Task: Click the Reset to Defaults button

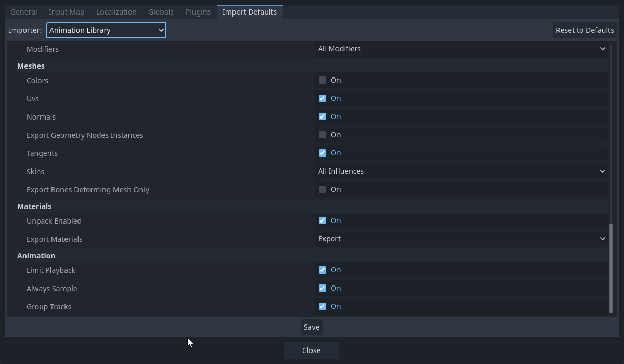Action: pyautogui.click(x=584, y=30)
